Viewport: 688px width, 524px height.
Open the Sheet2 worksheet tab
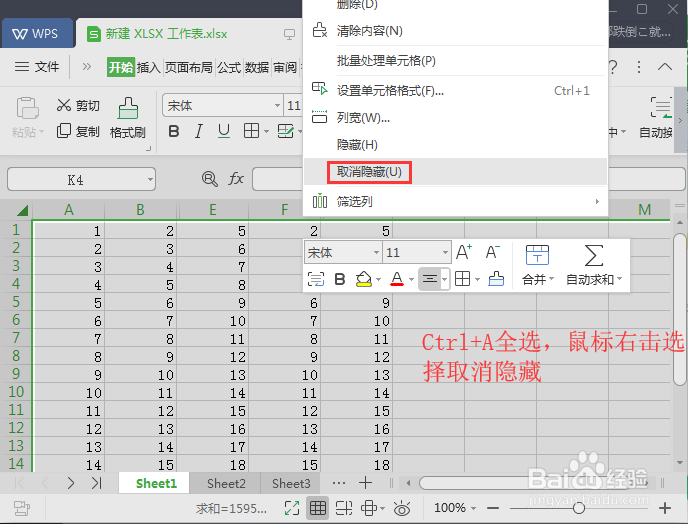point(226,483)
